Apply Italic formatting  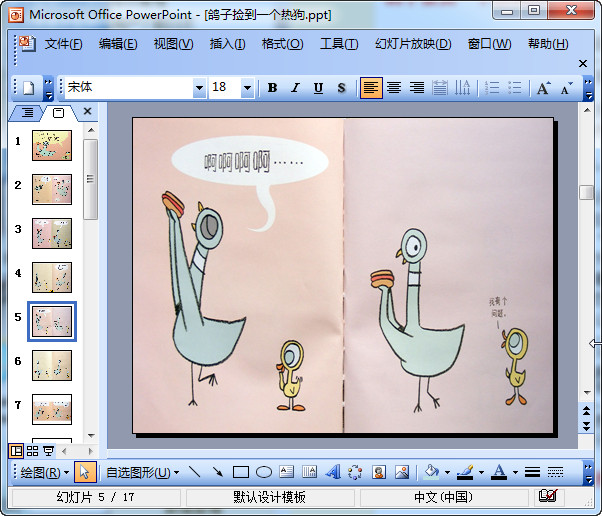pyautogui.click(x=295, y=88)
